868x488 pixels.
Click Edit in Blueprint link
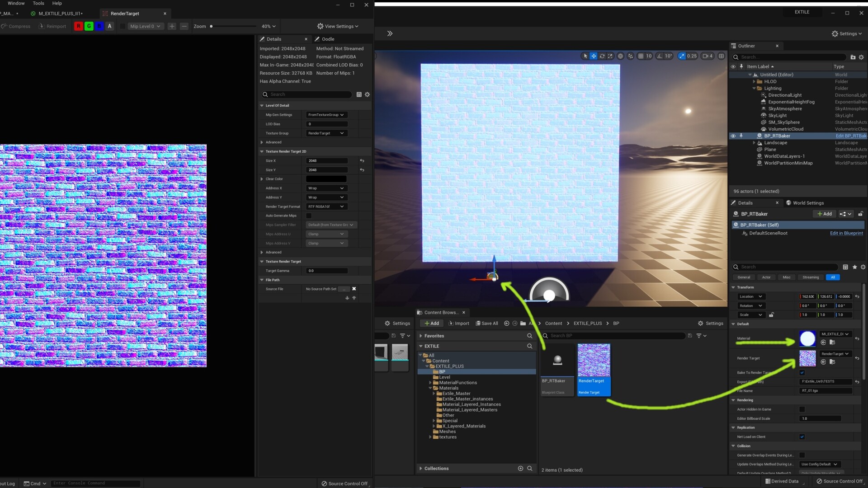point(846,233)
